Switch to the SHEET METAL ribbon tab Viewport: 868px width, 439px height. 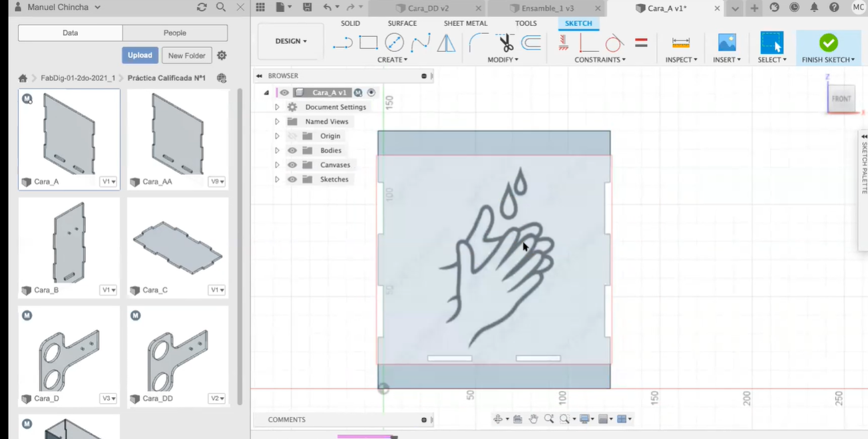pyautogui.click(x=465, y=23)
